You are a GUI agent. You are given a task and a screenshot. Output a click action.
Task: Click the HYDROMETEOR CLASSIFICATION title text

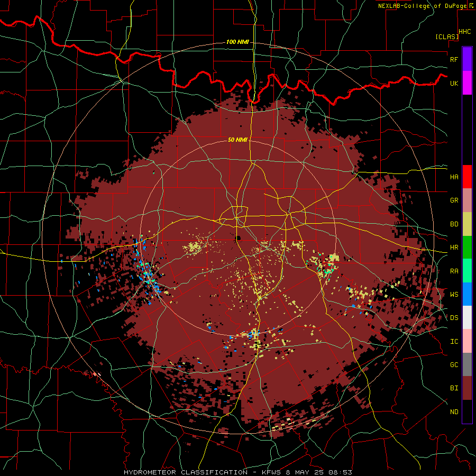[186, 472]
